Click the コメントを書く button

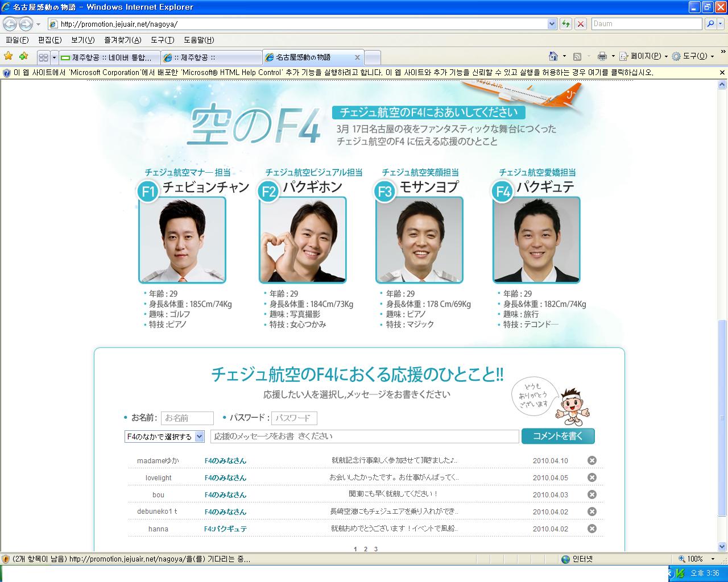(558, 436)
